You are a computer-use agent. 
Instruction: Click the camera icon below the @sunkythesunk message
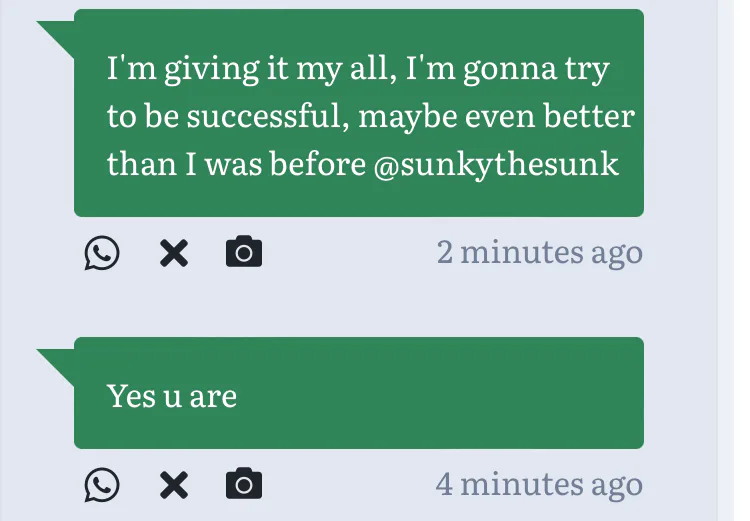244,252
